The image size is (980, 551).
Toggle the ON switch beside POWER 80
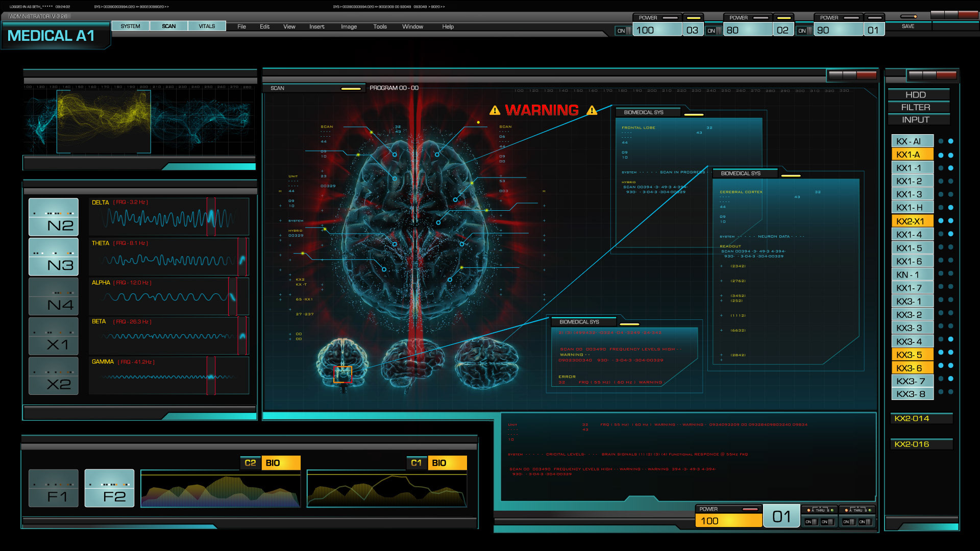pyautogui.click(x=714, y=31)
